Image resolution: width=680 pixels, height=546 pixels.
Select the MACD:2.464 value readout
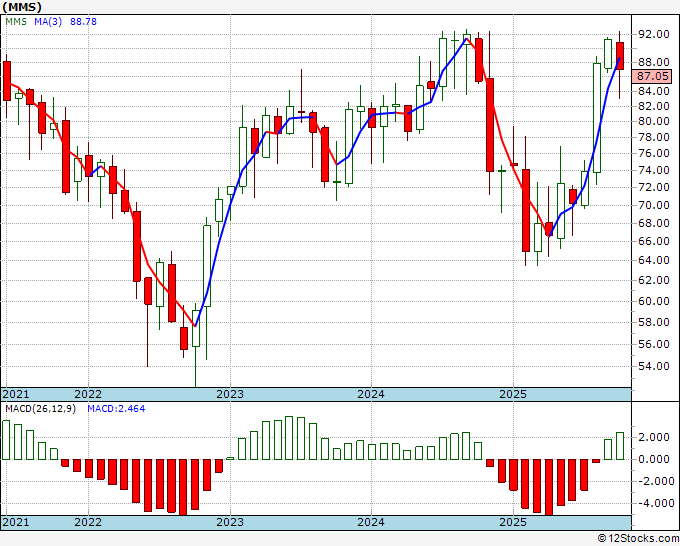coord(116,409)
